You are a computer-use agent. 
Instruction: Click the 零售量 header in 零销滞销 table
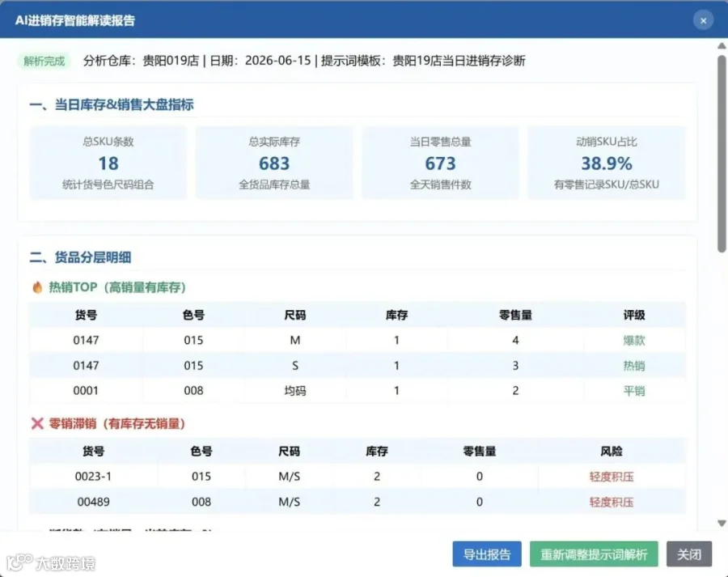point(480,451)
